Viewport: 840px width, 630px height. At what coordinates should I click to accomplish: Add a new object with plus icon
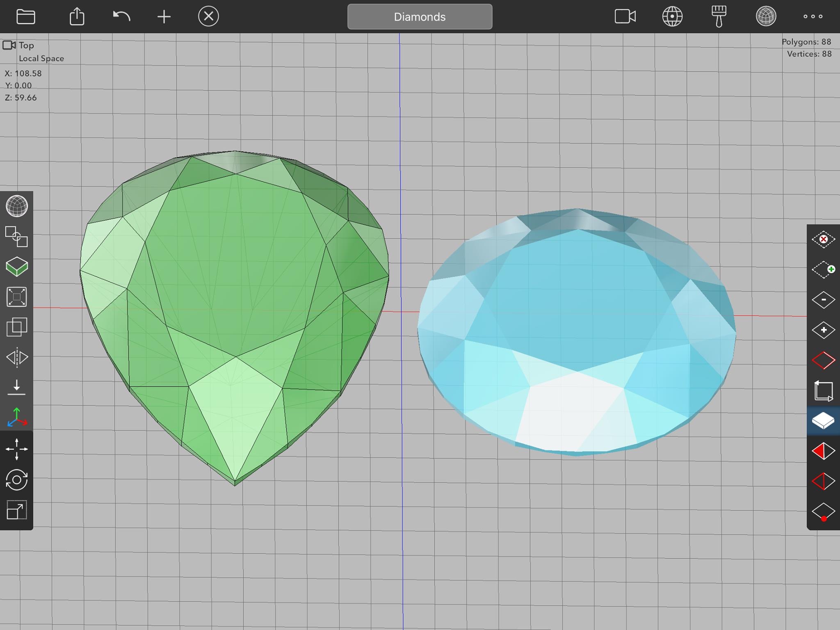164,17
